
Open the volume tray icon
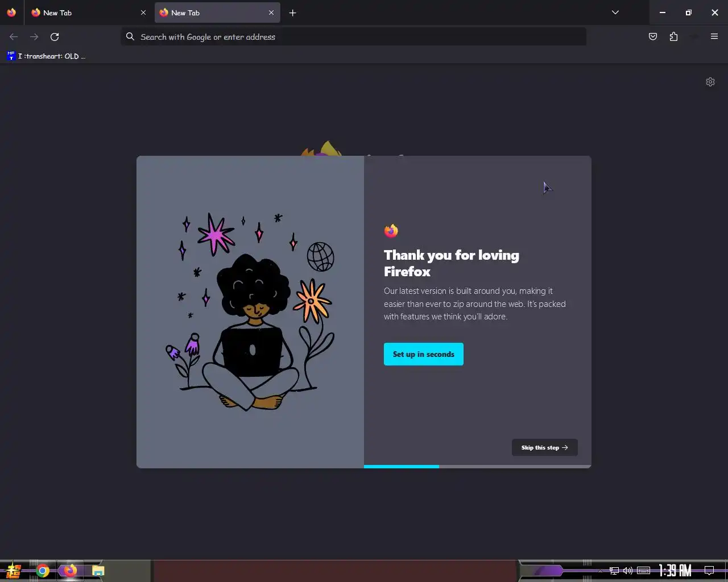628,571
